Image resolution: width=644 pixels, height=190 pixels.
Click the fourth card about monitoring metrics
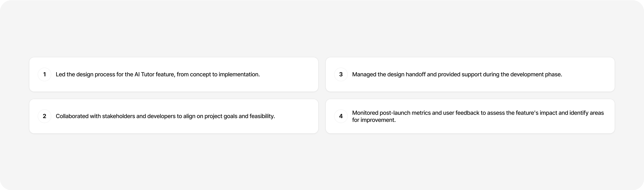[470, 116]
